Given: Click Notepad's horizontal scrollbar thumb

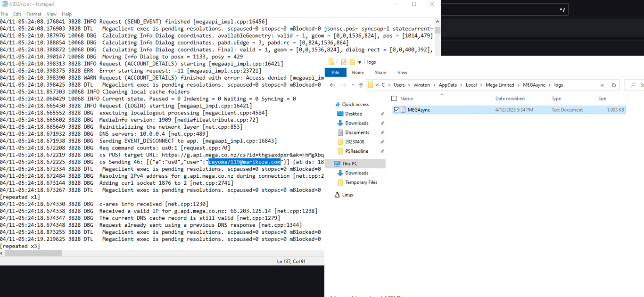Looking at the screenshot, I should [33, 253].
